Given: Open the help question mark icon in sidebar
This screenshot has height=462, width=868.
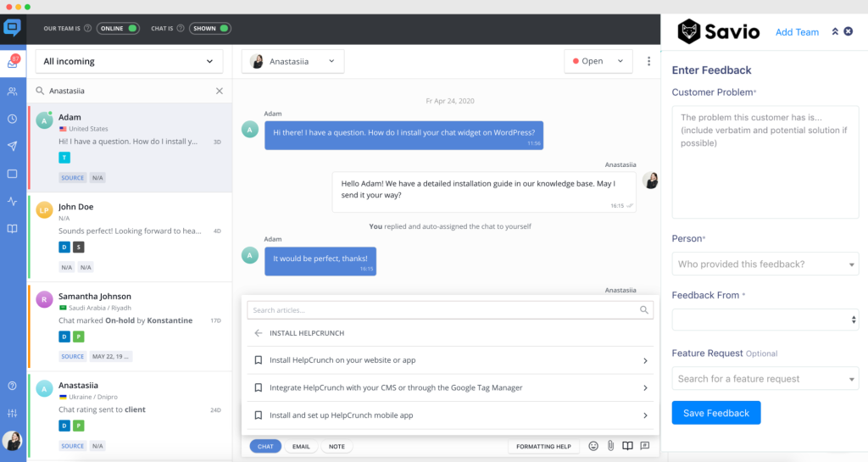Looking at the screenshot, I should (x=12, y=386).
